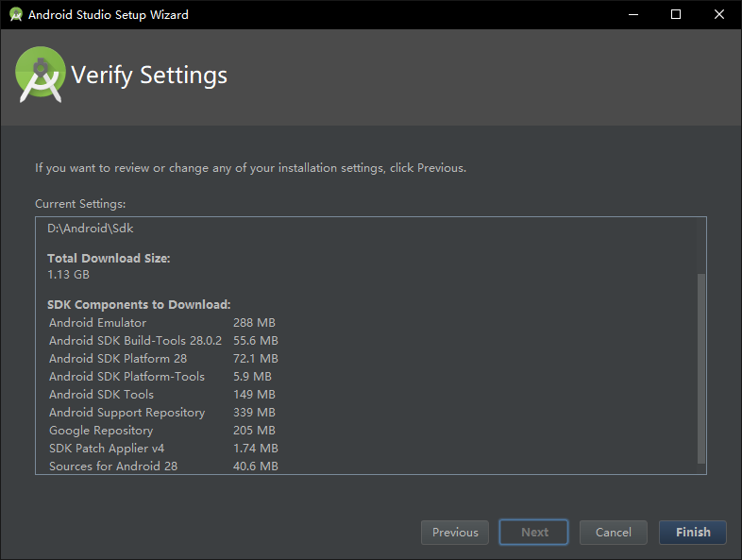This screenshot has width=742, height=560.
Task: Click the 1.74 MB size value
Action: (x=256, y=449)
